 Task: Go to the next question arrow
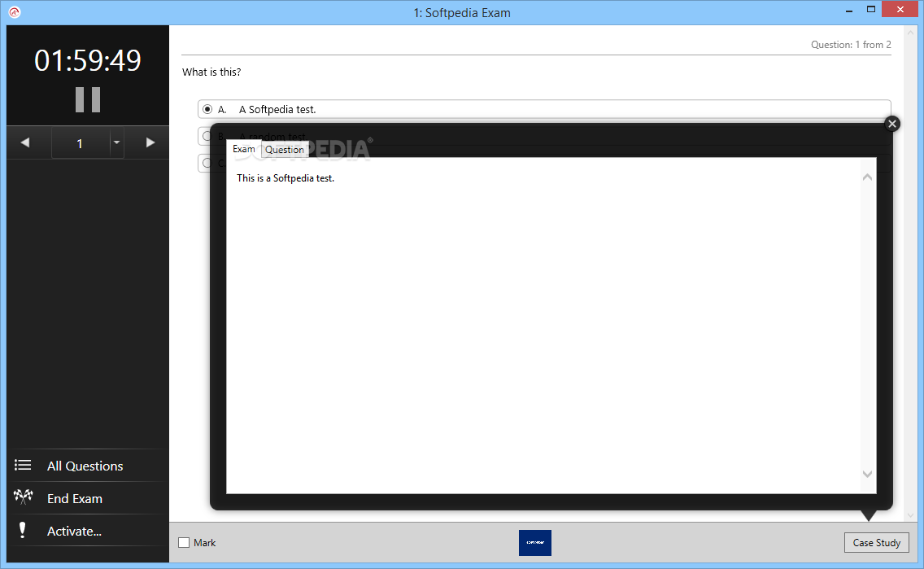point(150,142)
